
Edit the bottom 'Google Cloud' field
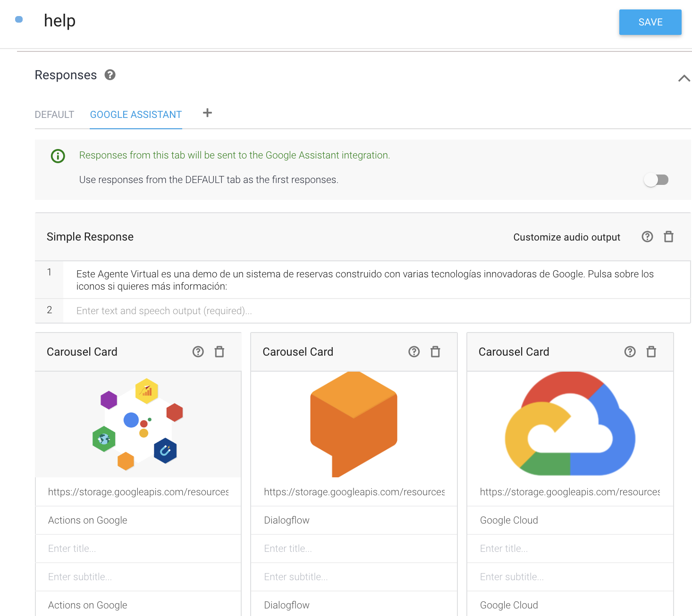(x=570, y=604)
